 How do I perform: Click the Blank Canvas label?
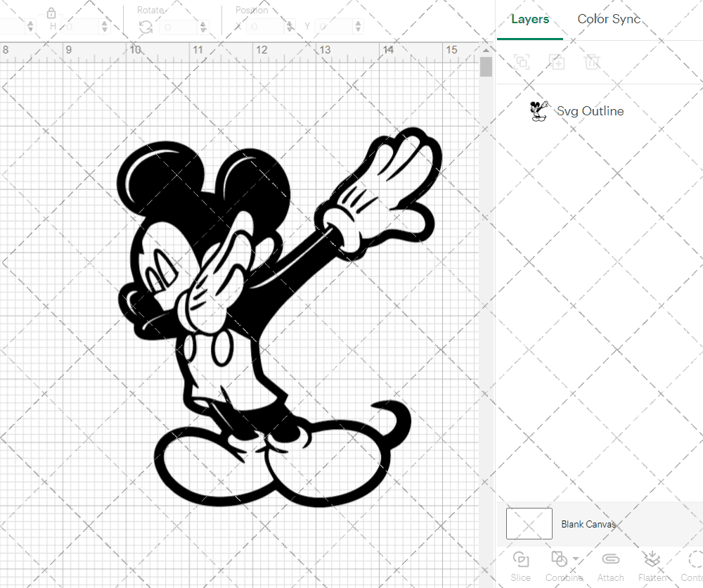click(588, 524)
